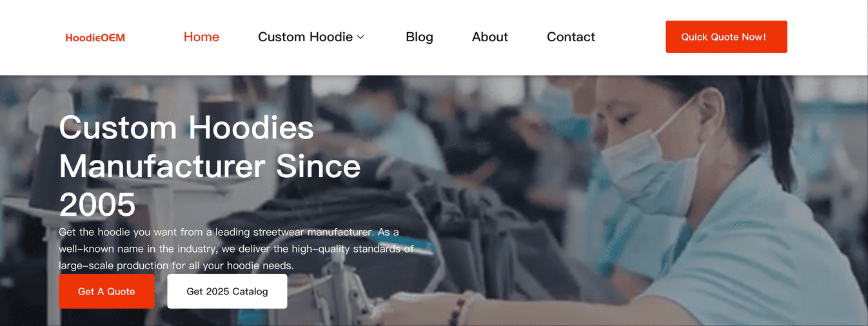The height and width of the screenshot is (326, 868).
Task: Click the "2005" line of the headline
Action: [x=97, y=205]
